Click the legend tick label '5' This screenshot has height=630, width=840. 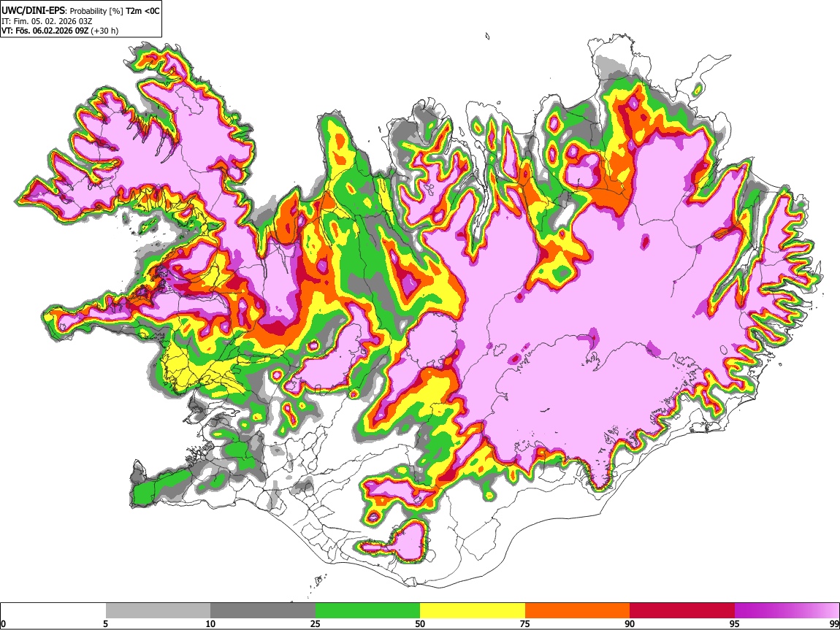[105, 623]
